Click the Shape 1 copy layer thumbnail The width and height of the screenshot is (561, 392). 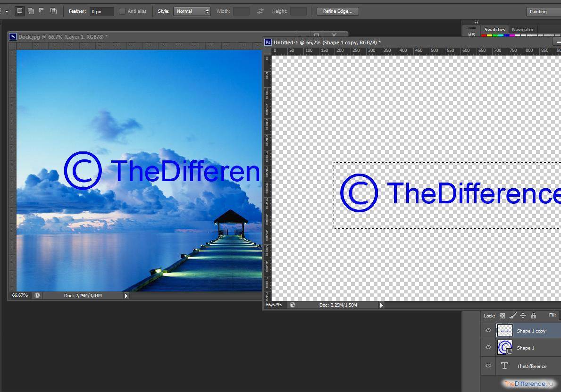(505, 331)
